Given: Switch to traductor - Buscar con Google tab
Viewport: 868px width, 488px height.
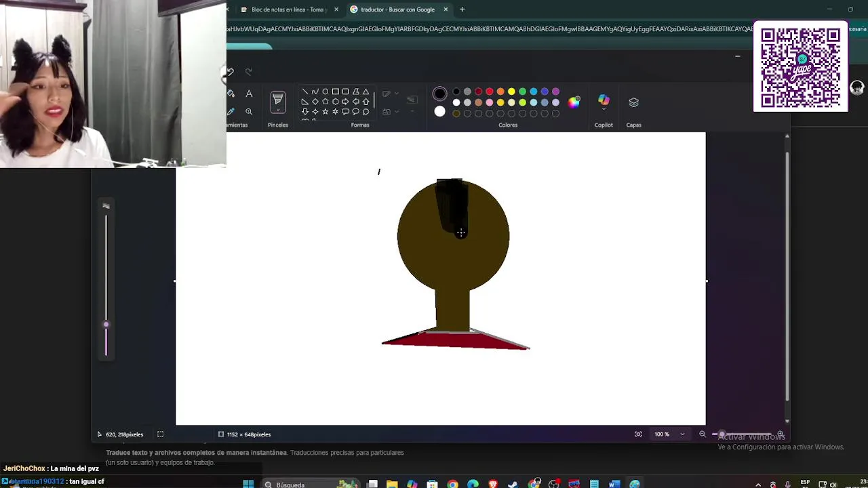Looking at the screenshot, I should click(397, 9).
